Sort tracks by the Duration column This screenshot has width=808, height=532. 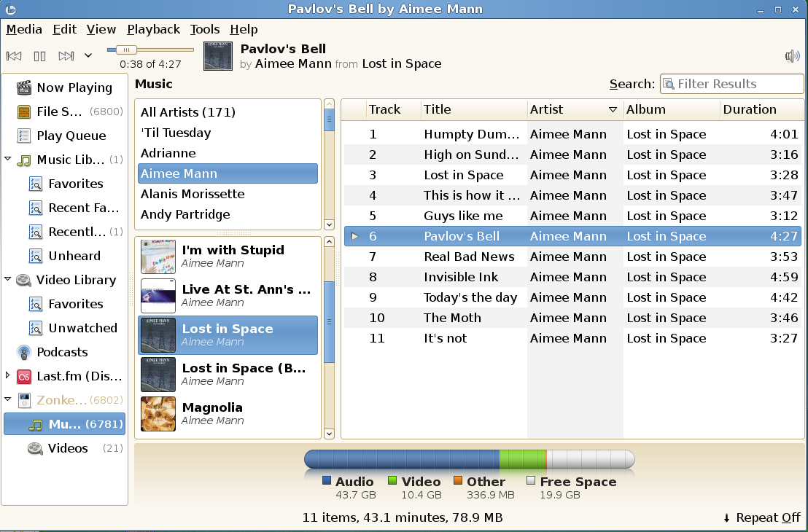pos(750,109)
